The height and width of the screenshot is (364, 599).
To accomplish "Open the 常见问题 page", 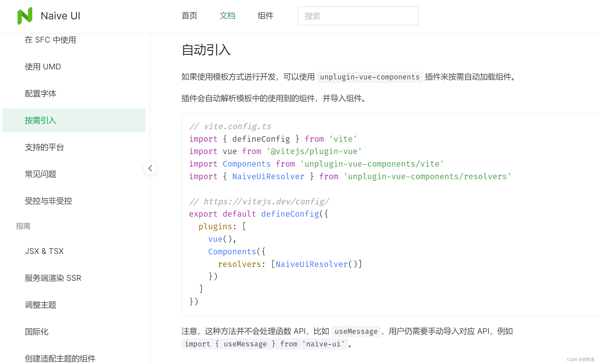I will point(40,174).
